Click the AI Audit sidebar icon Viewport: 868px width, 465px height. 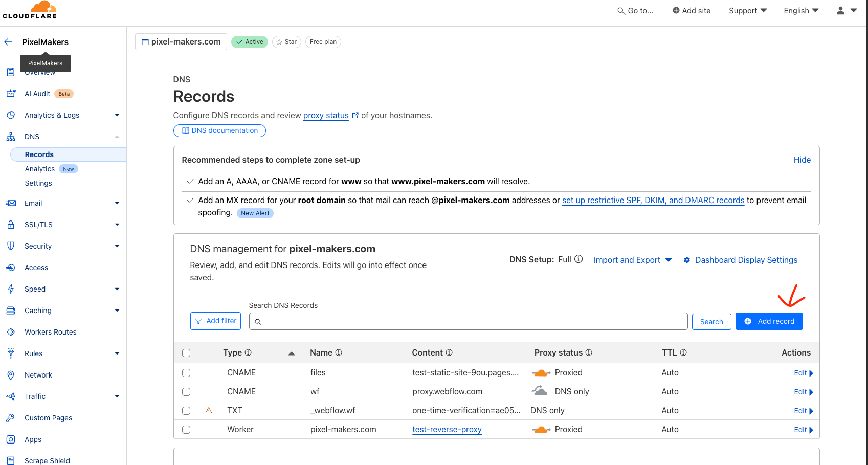(11, 94)
